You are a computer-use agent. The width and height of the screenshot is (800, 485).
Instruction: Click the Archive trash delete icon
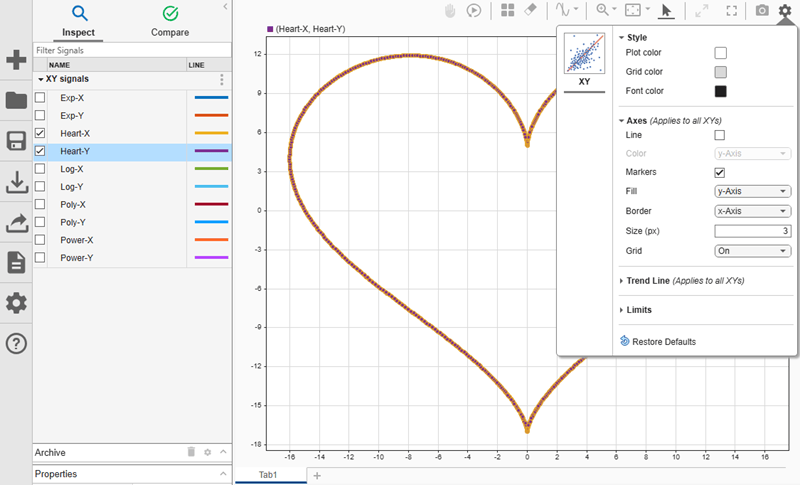pos(191,452)
